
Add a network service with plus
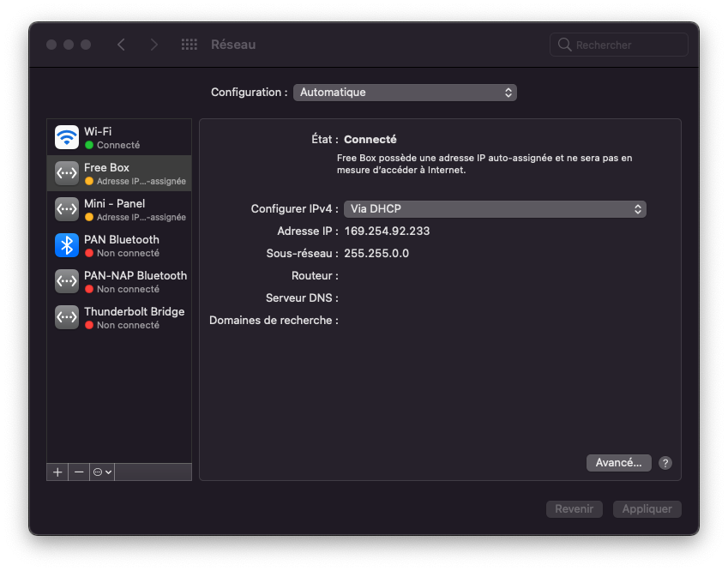(57, 472)
